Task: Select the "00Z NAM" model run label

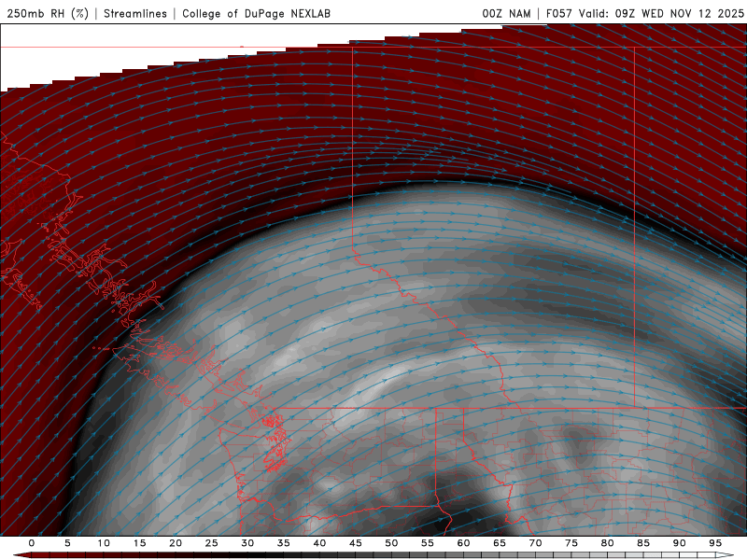Action: pyautogui.click(x=506, y=13)
